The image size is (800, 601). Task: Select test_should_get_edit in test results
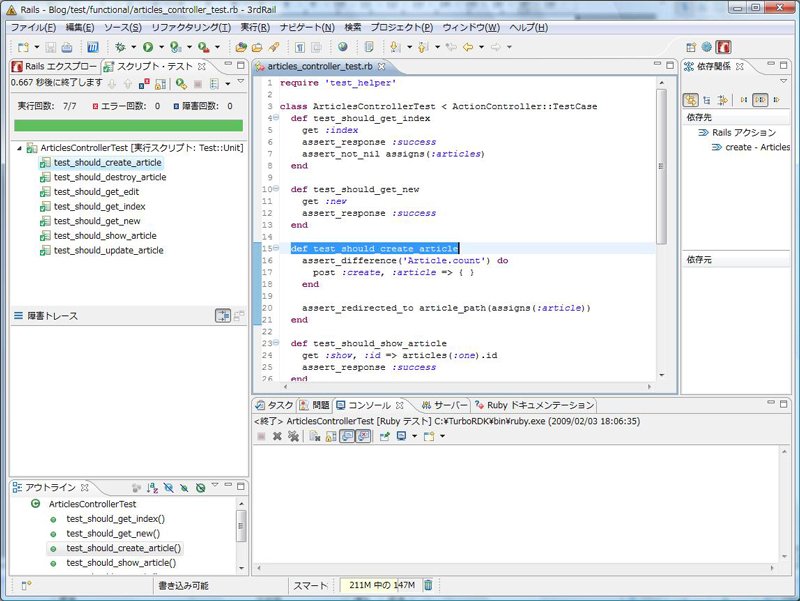click(96, 192)
